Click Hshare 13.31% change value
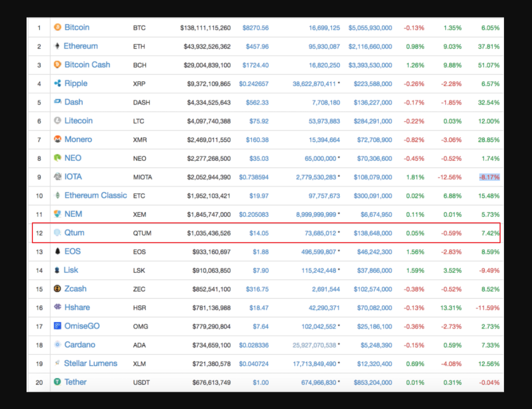Image resolution: width=532 pixels, height=409 pixels. (x=451, y=308)
